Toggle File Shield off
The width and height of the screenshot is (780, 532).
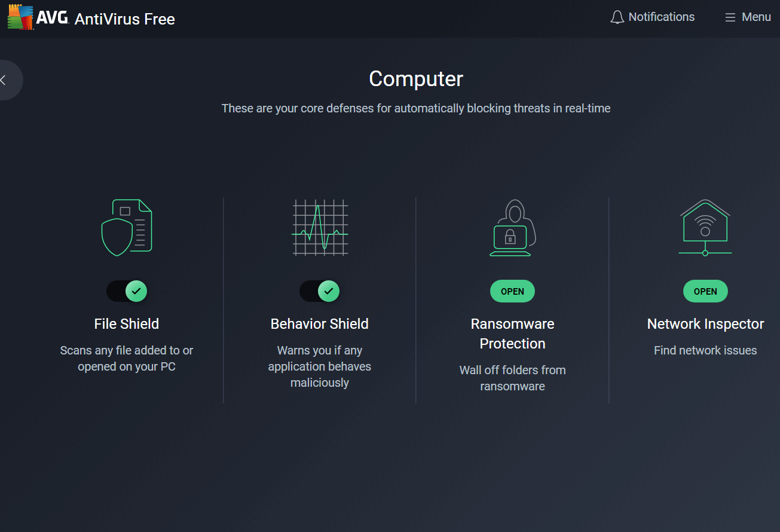(127, 291)
